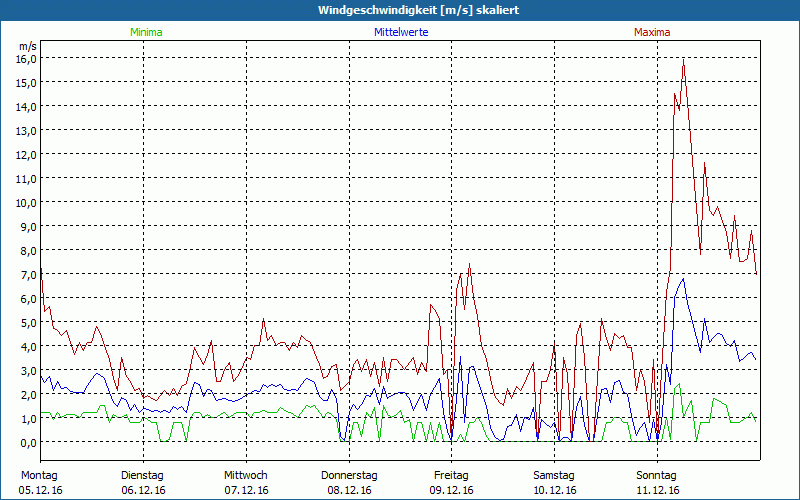Click the Montag day label
The image size is (800, 500).
39,476
